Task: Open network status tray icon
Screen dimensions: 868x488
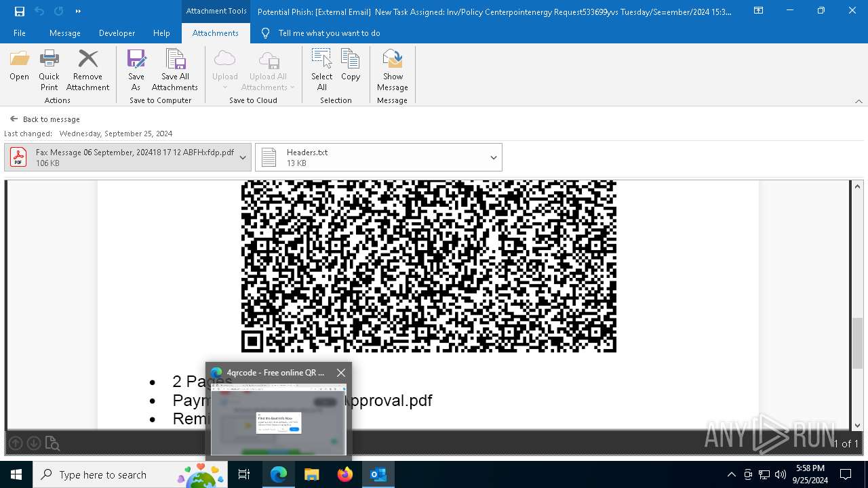Action: [764, 474]
